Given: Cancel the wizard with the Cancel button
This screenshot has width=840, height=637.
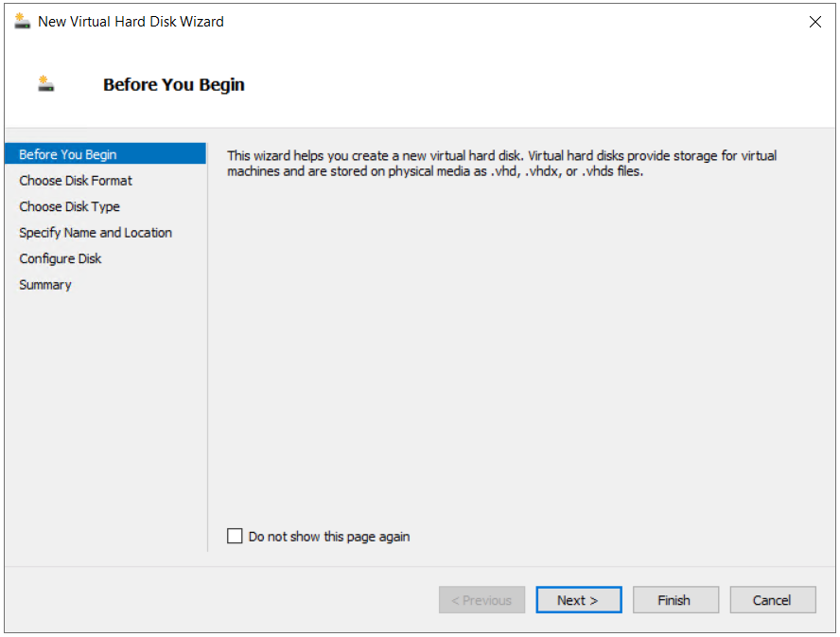Looking at the screenshot, I should coord(772,600).
